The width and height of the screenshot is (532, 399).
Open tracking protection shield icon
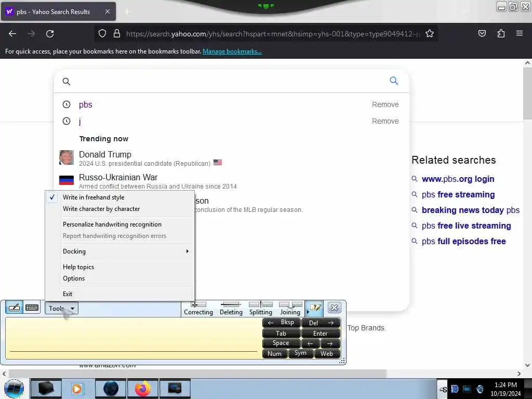click(102, 34)
